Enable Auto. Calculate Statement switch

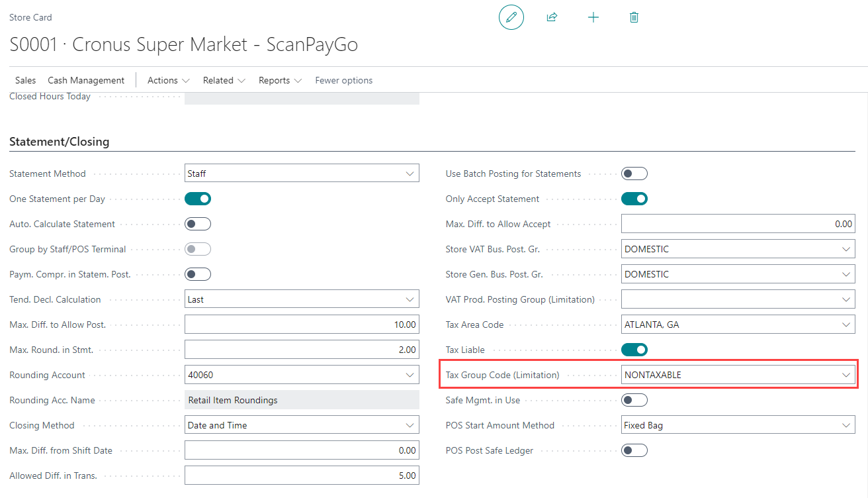click(198, 224)
